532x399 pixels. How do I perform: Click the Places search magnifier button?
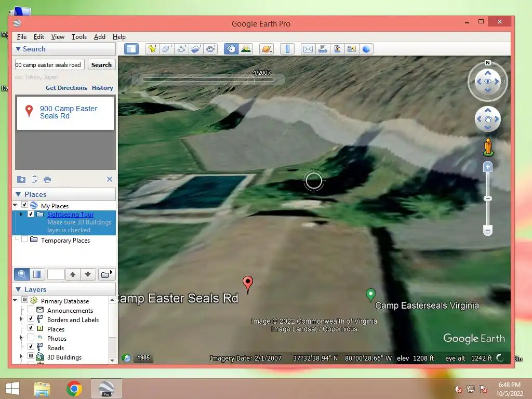22,274
